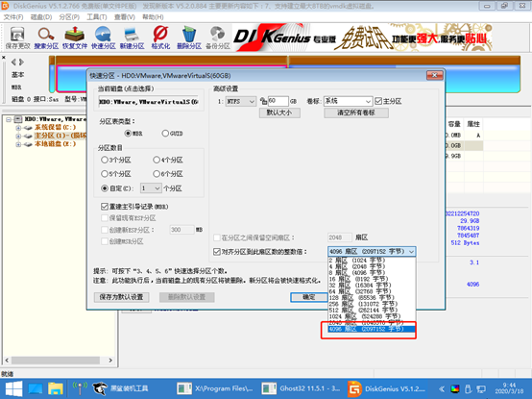The width and height of the screenshot is (532, 399).
Task: Open the 4096 扇区 alignment combo box
Action: (x=372, y=252)
